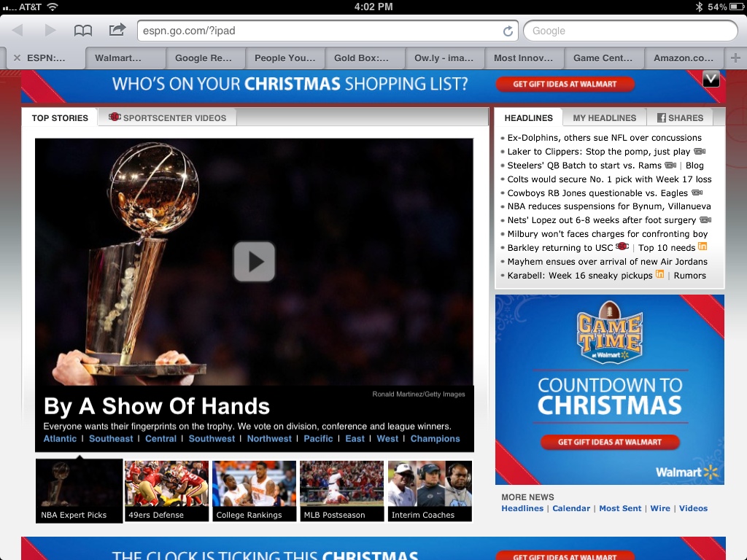This screenshot has width=747, height=560.
Task: Open video icon beside Nets' Lopez headline
Action: coord(705,220)
